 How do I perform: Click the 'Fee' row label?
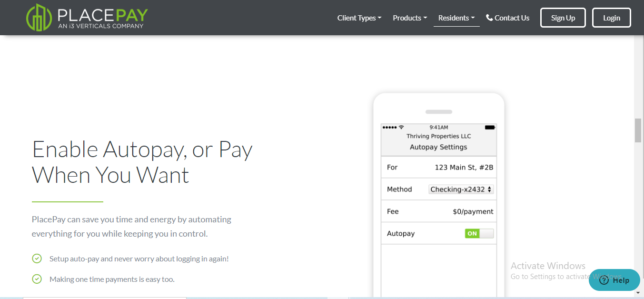coord(393,211)
